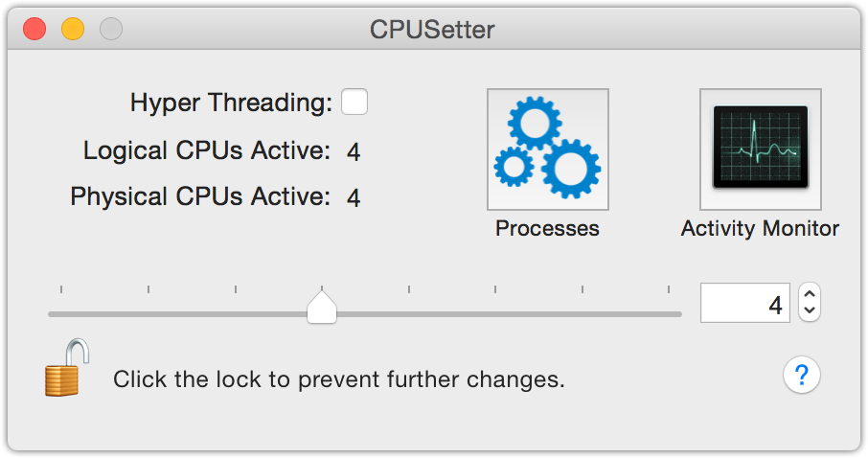The image size is (868, 458).
Task: Open the Processes gear icon
Action: click(547, 149)
